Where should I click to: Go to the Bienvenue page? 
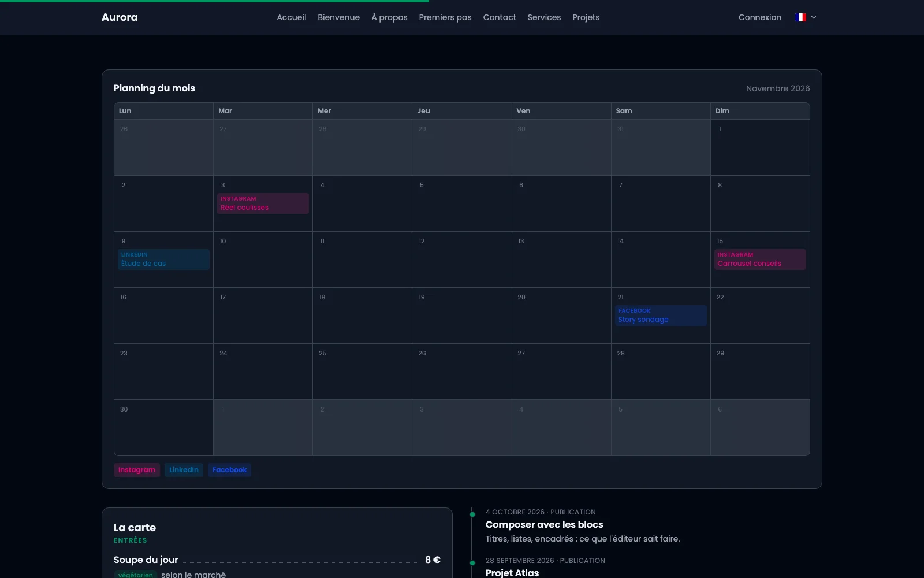coord(338,17)
